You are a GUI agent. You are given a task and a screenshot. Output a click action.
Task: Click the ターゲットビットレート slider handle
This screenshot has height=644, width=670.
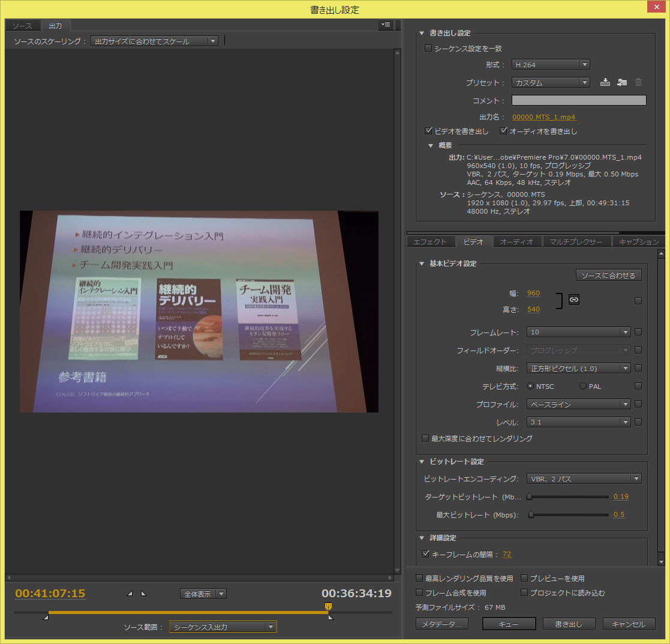(530, 497)
